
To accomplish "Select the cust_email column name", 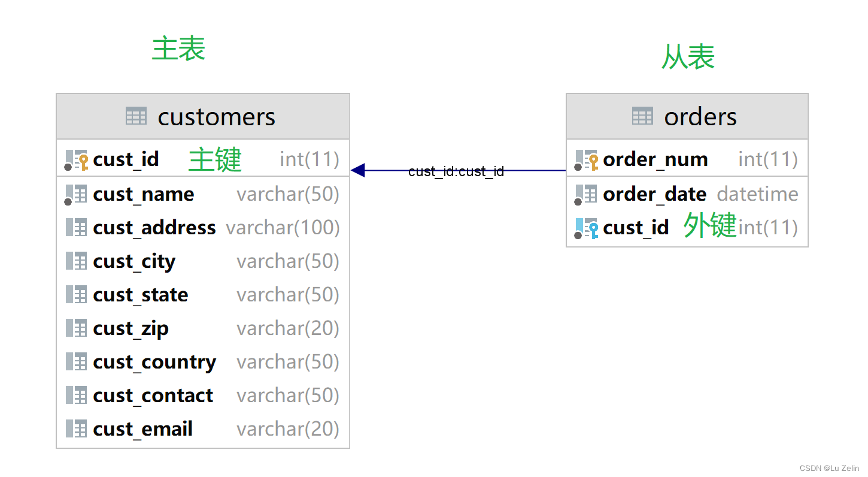I will coord(142,429).
